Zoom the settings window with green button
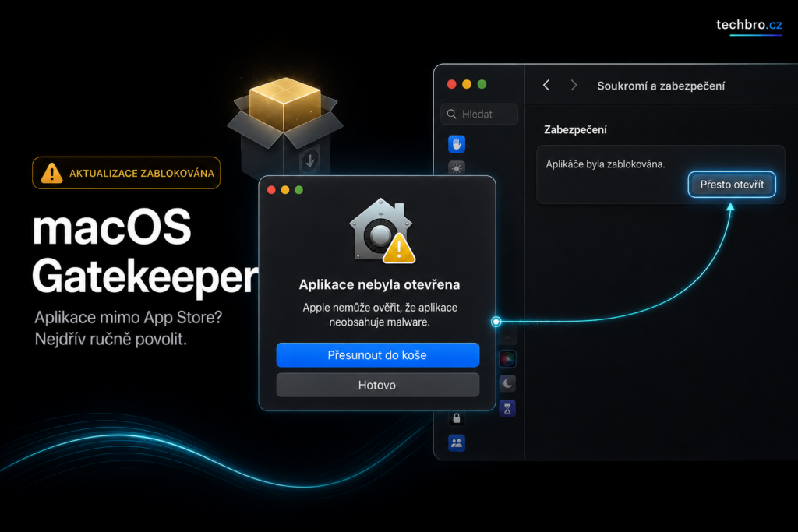Viewport: 798px width, 532px height. (x=482, y=84)
